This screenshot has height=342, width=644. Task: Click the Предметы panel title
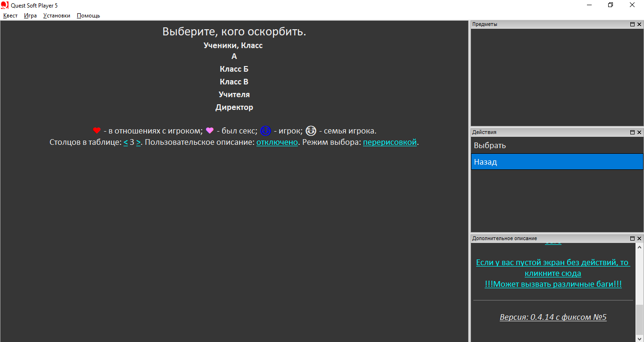(x=485, y=25)
